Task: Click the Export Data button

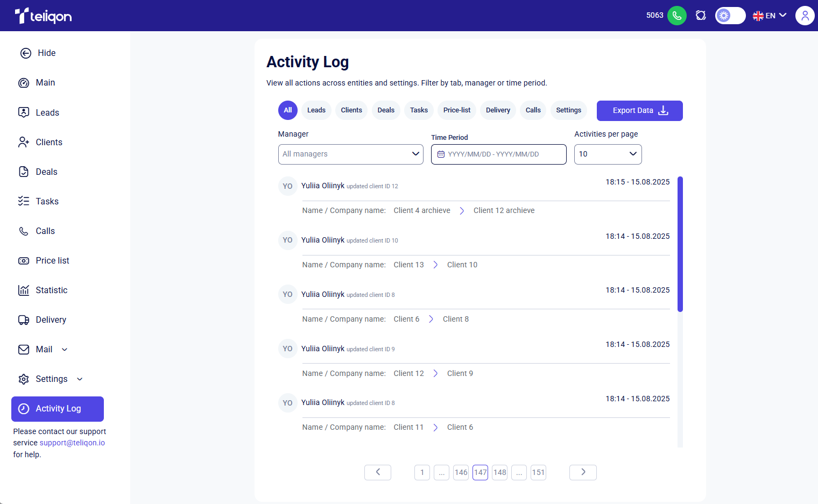Action: pos(640,111)
